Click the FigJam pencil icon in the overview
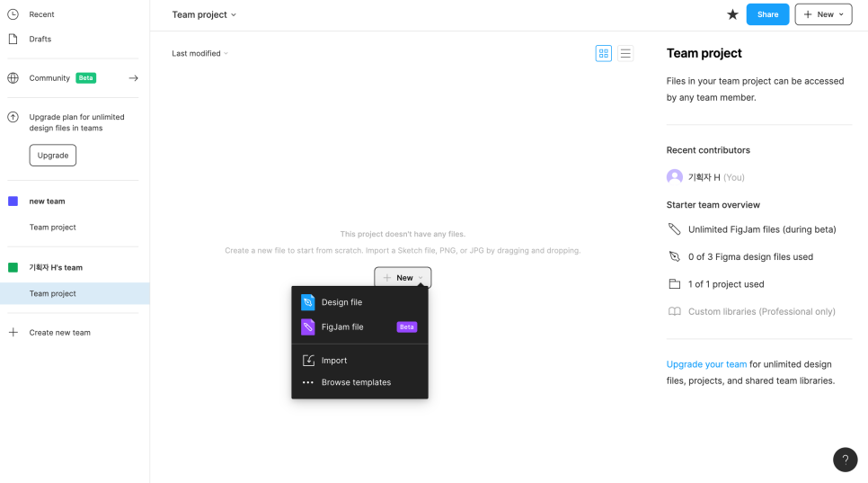The image size is (868, 483). point(674,229)
